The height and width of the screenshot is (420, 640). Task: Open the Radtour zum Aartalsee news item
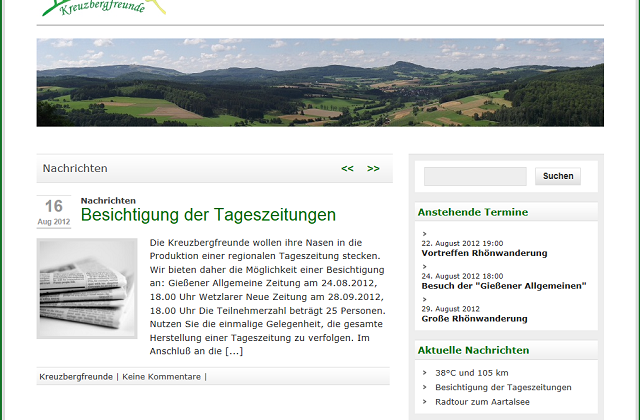(x=482, y=402)
